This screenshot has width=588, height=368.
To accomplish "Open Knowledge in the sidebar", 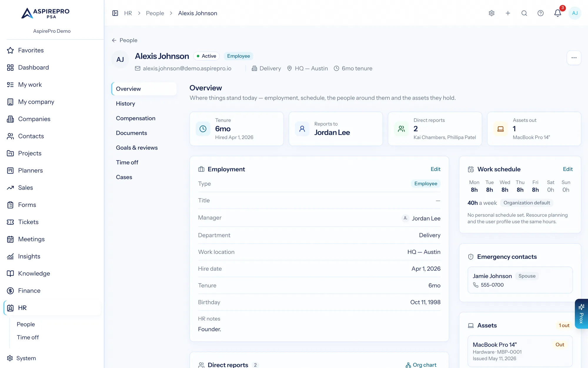I will pyautogui.click(x=52, y=273).
